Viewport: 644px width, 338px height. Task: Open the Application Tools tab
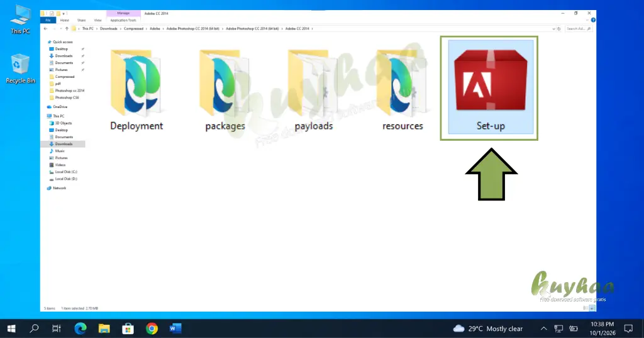coord(123,20)
